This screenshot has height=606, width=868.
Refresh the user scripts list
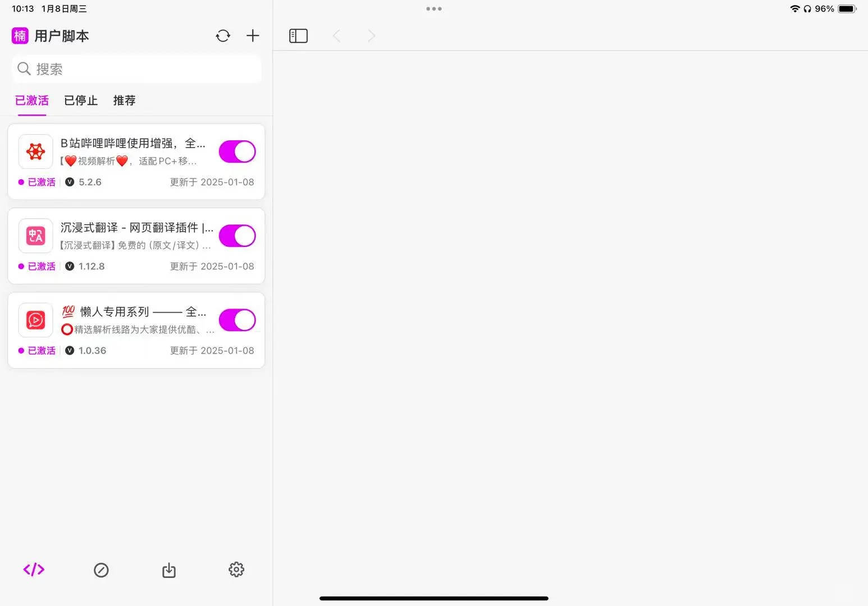click(223, 35)
